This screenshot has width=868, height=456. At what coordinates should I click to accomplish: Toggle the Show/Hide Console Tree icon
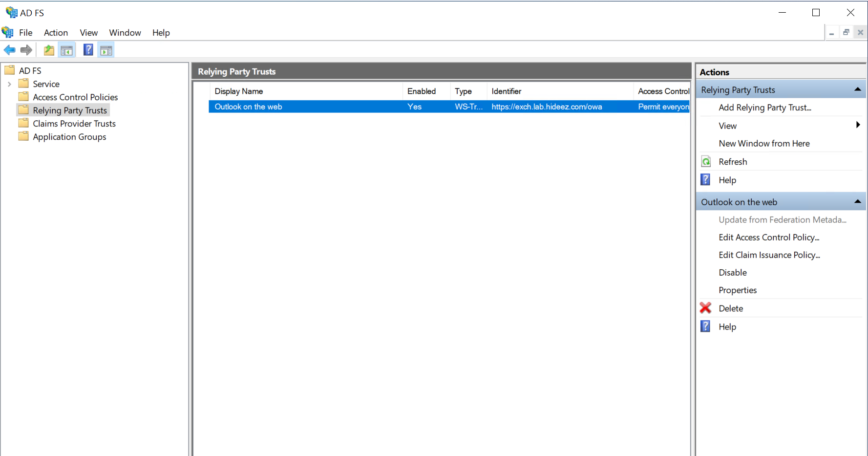67,50
